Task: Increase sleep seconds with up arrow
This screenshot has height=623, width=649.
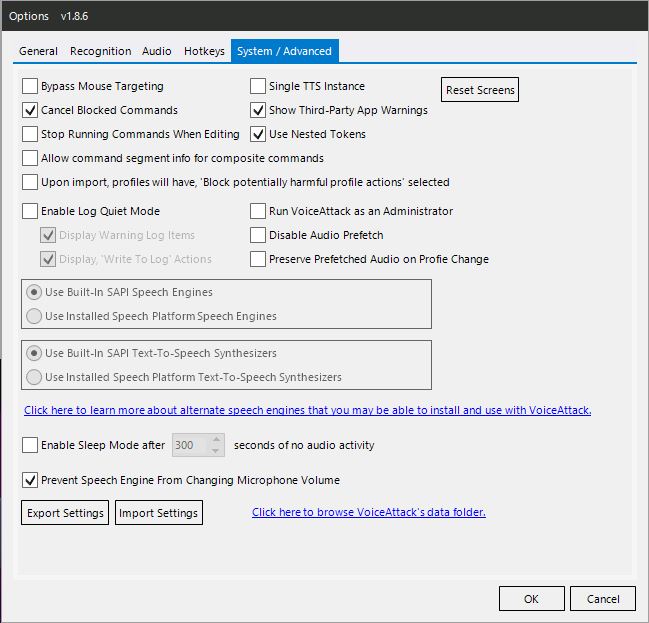Action: (216, 439)
